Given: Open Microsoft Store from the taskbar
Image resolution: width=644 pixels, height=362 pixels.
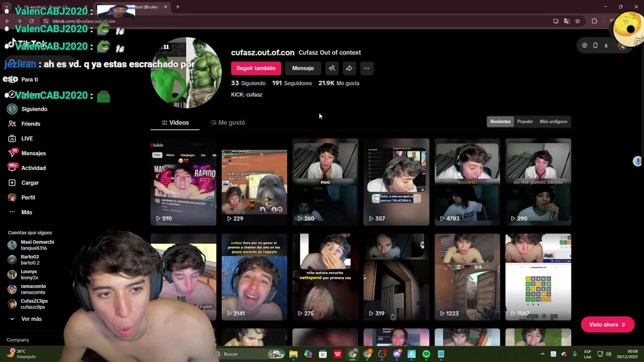Looking at the screenshot, I should (x=323, y=354).
